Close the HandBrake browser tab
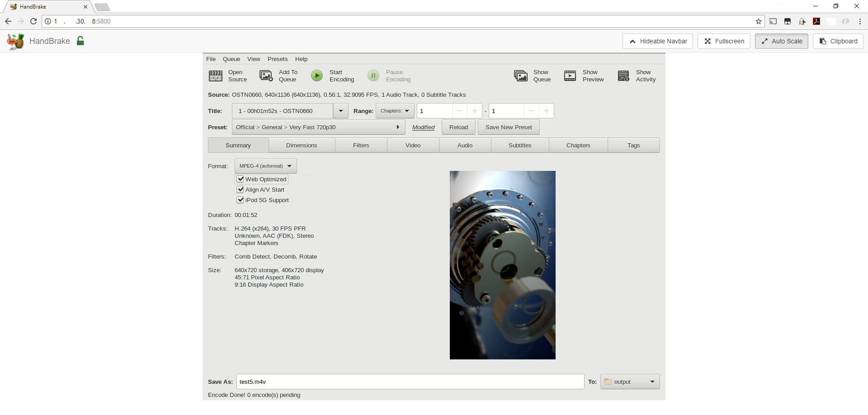 (85, 7)
